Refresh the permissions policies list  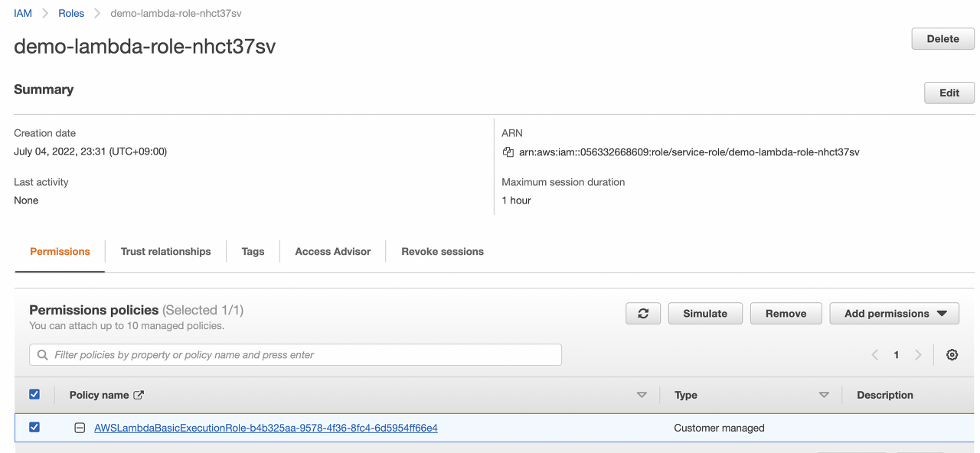tap(643, 314)
